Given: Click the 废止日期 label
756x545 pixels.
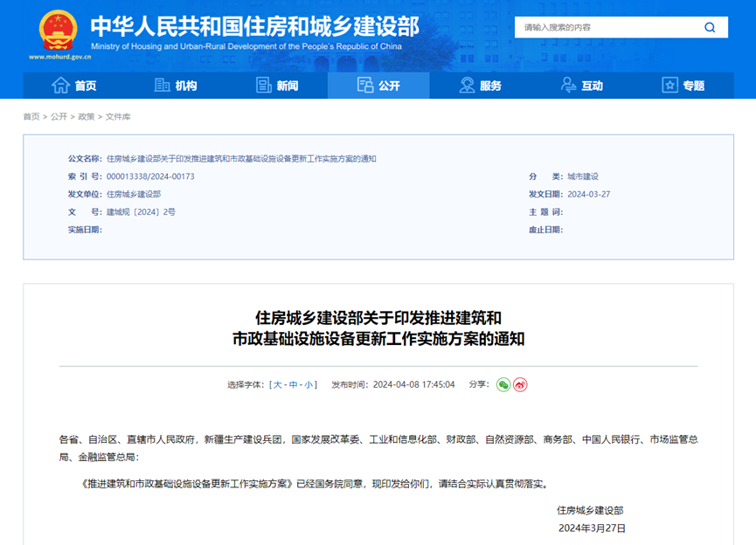Looking at the screenshot, I should 545,230.
